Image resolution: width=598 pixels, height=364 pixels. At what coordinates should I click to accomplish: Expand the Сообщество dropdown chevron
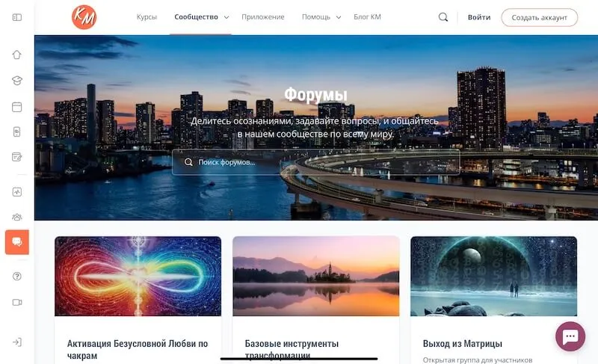pos(226,17)
